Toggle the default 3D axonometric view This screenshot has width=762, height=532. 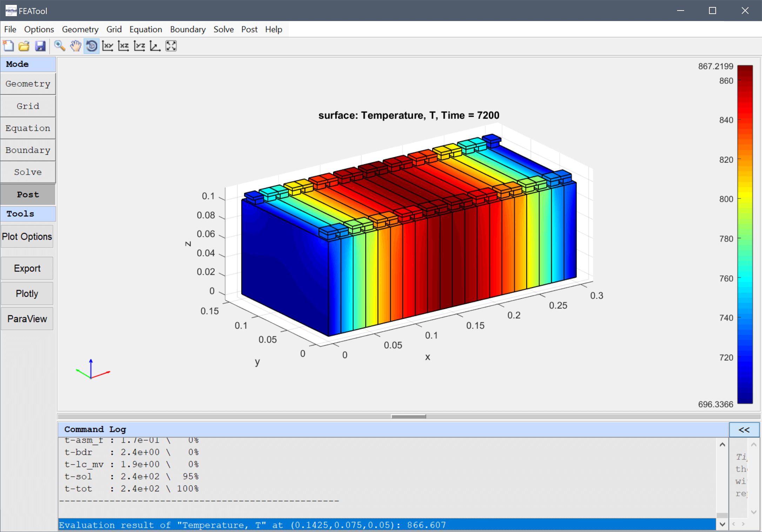pos(155,46)
